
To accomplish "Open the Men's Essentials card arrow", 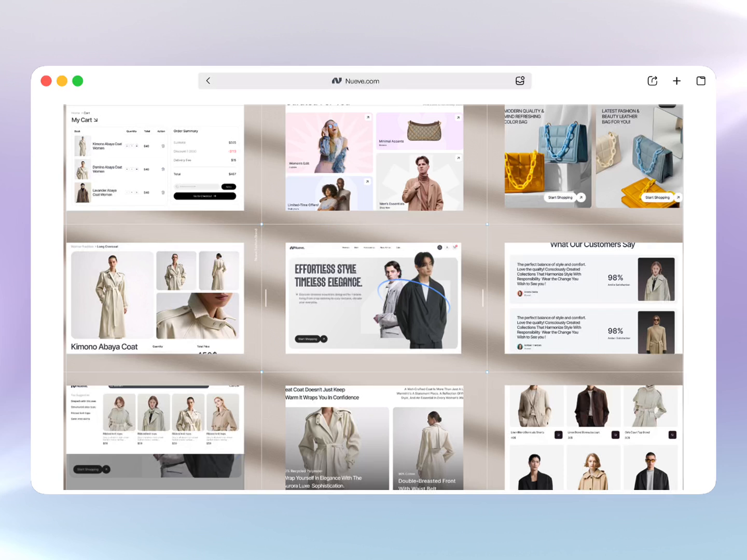I will pyautogui.click(x=458, y=158).
